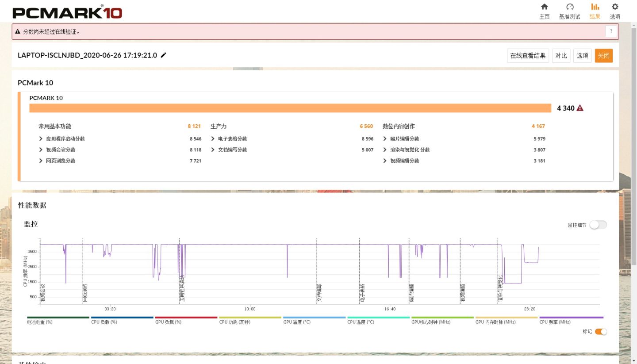Screen dimensions: 637x364
Task: Select the red GPU 负载 legend swatch
Action: [186, 318]
